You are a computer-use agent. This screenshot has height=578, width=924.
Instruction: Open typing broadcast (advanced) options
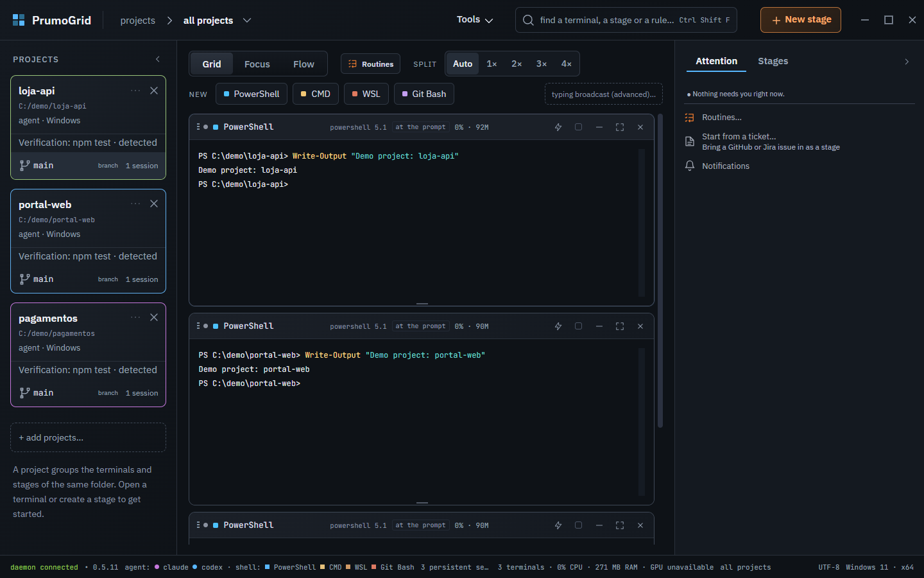click(604, 94)
